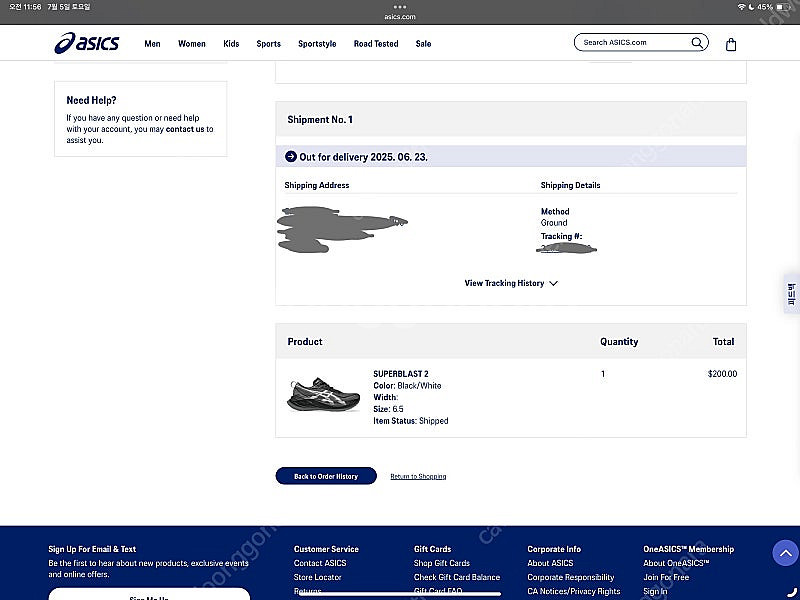Tap the three-dot multitasking menu

400,7
